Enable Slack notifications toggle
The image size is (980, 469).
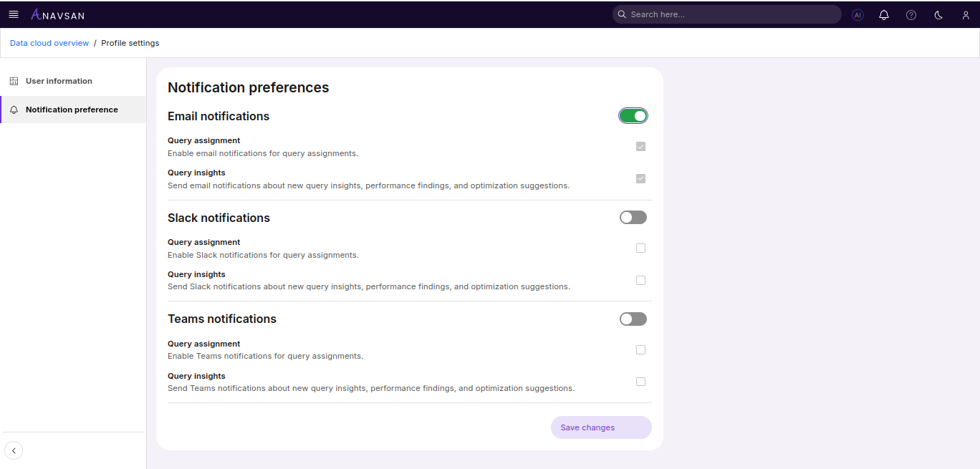[x=633, y=217]
